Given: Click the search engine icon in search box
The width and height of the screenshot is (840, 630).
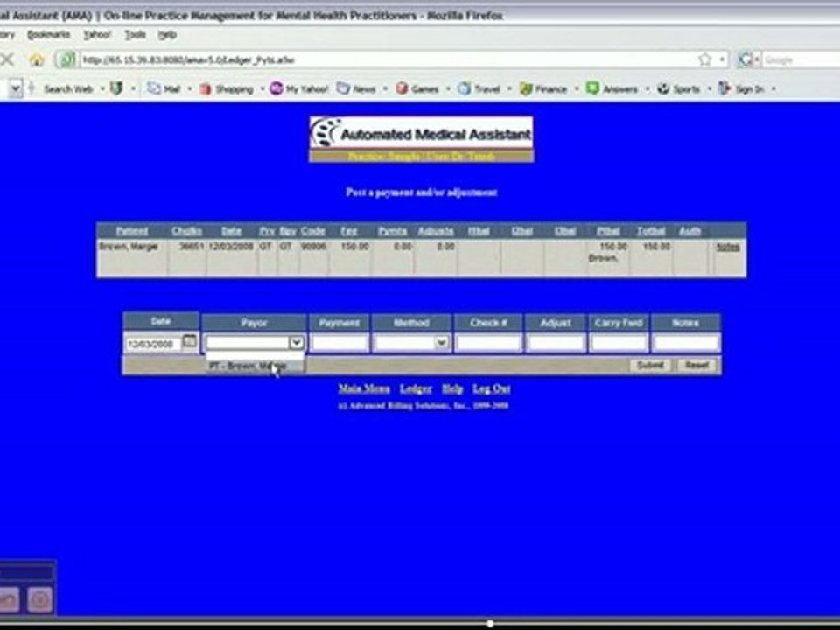Looking at the screenshot, I should (x=745, y=59).
